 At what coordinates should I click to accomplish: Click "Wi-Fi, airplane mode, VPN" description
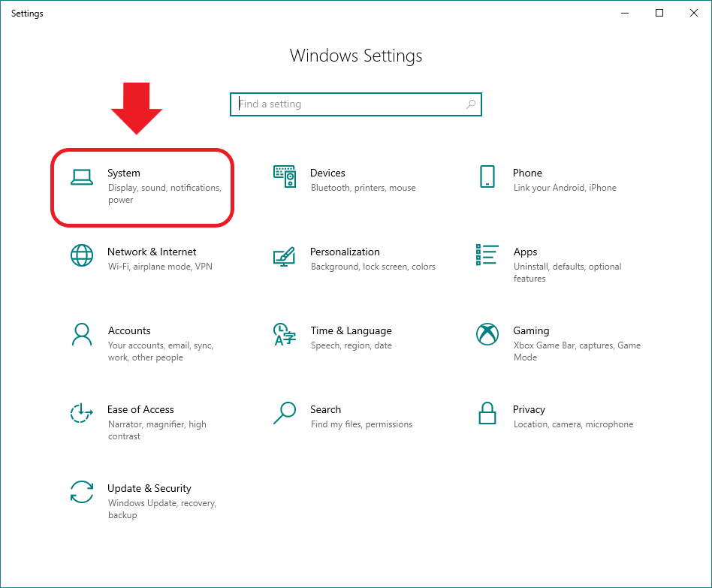160,267
